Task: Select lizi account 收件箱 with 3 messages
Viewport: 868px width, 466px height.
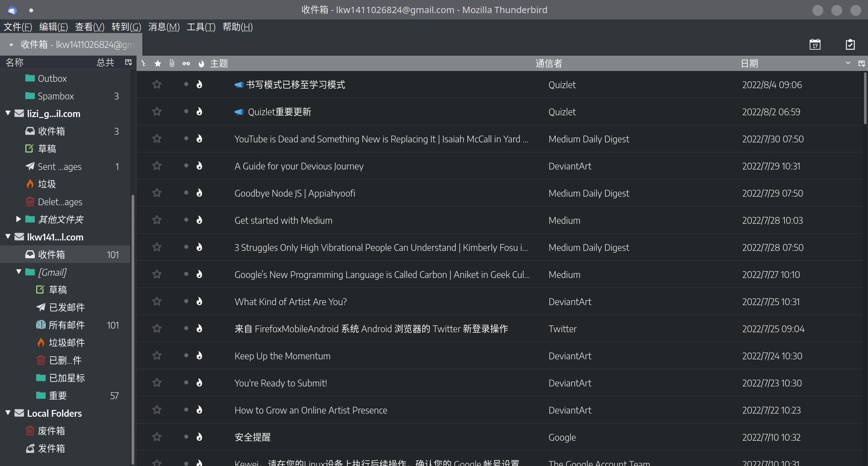Action: click(x=65, y=131)
